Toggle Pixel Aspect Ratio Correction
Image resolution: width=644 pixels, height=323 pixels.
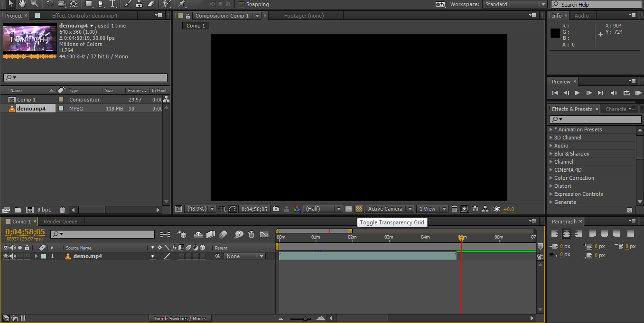[454, 209]
